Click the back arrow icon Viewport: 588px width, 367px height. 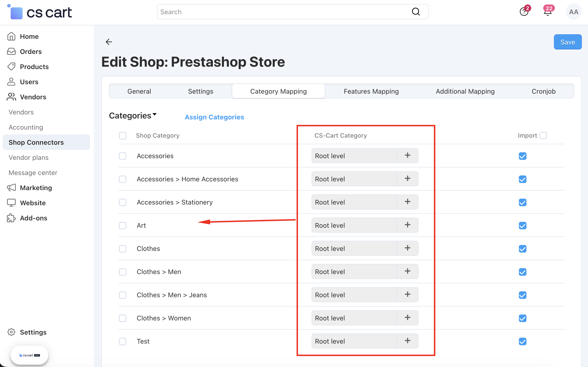[109, 42]
